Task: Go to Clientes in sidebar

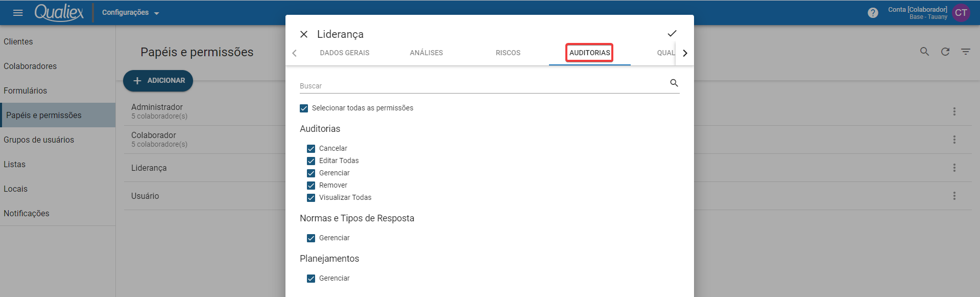Action: click(58, 41)
